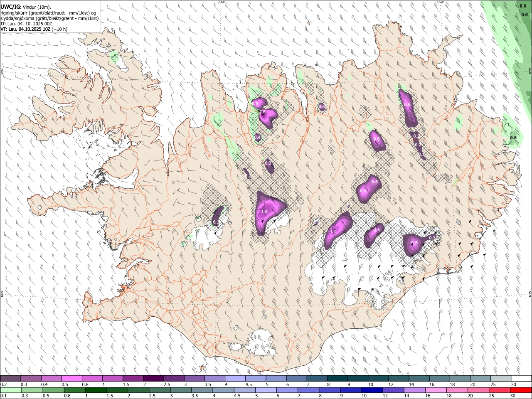Select the light pink 16–18 rain legend swatch
532x399 pixels.
[435, 390]
